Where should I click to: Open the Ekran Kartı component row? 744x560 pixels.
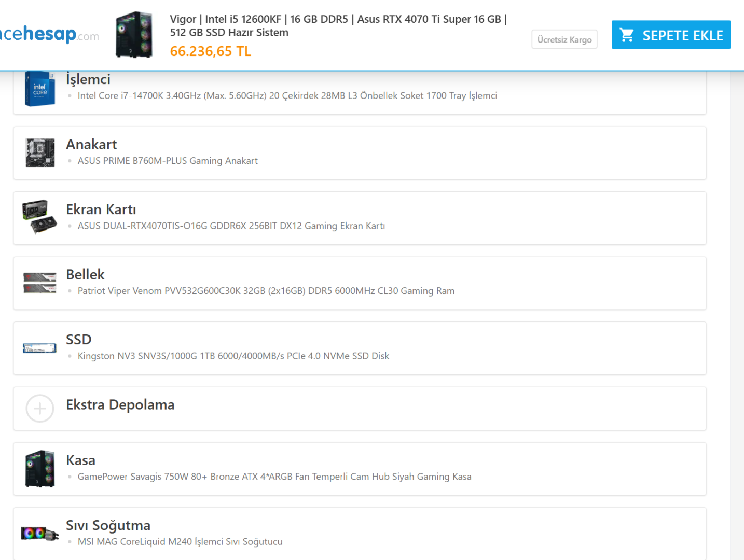pyautogui.click(x=101, y=209)
